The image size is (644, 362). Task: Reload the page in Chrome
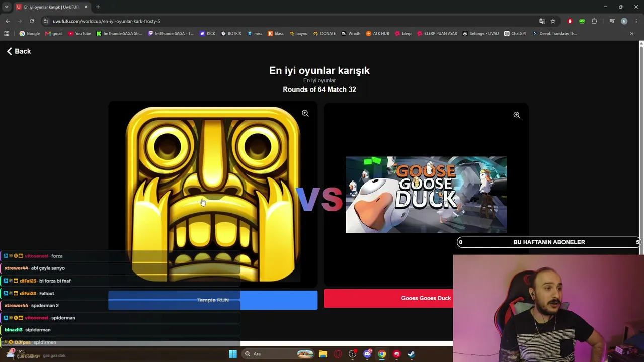pyautogui.click(x=32, y=21)
